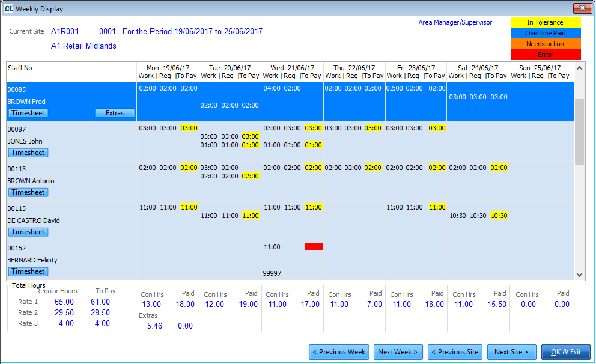Switch to the Next Site
596x364 pixels.
pos(511,351)
